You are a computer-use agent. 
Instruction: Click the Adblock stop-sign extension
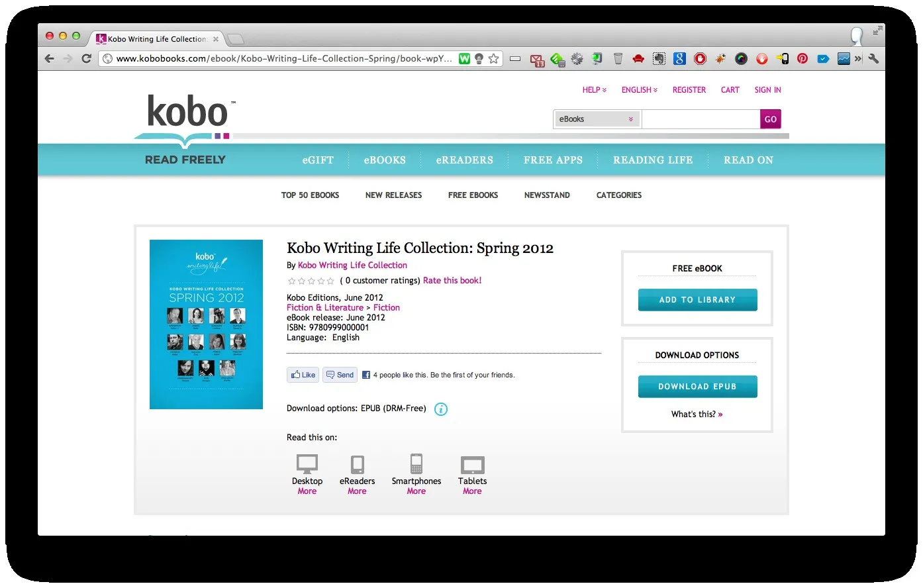coord(700,59)
